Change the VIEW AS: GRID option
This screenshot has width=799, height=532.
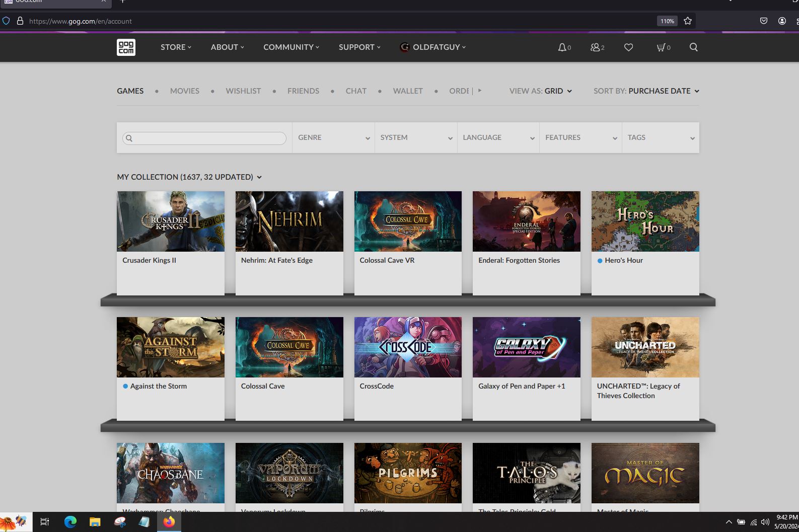click(540, 91)
